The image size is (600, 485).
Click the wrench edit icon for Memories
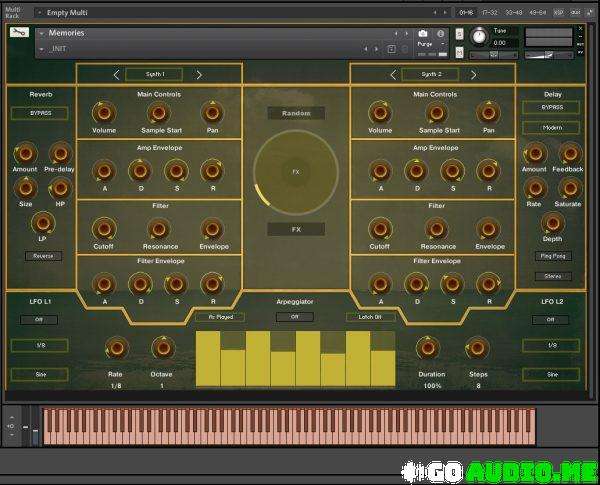click(x=19, y=33)
